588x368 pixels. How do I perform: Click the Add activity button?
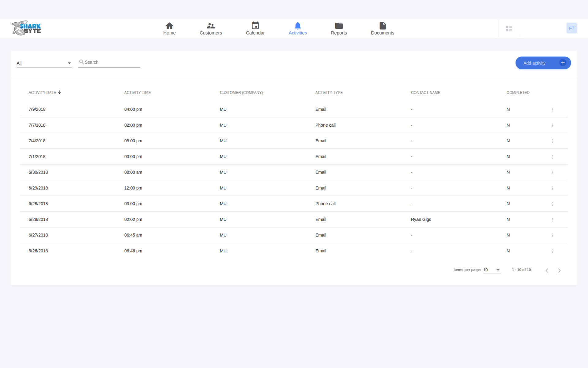[543, 63]
